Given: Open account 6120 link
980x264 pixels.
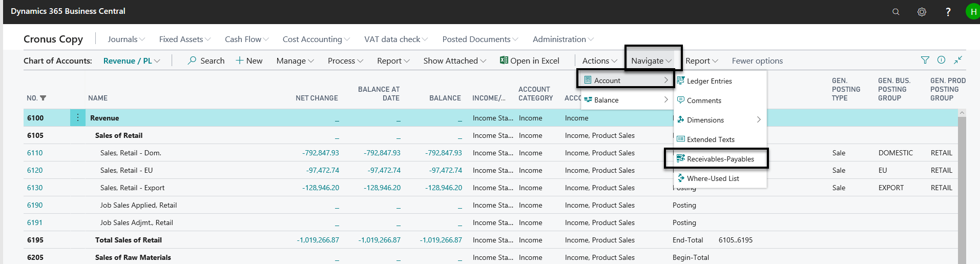Looking at the screenshot, I should point(35,170).
